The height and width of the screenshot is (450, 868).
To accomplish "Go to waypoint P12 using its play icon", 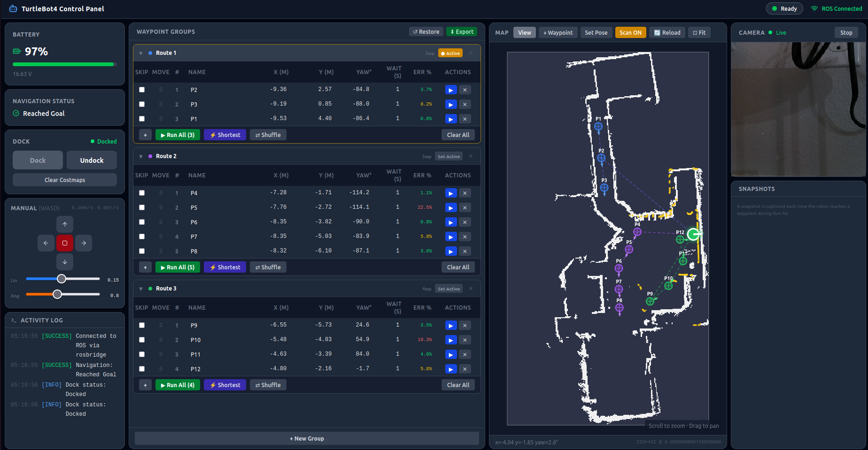I will click(451, 369).
